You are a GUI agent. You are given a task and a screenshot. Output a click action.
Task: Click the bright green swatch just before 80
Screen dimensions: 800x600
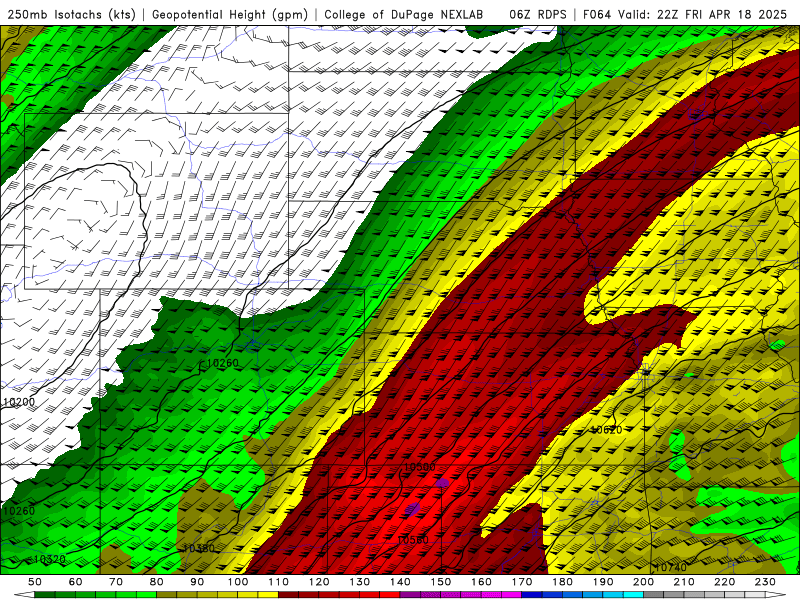point(146,595)
